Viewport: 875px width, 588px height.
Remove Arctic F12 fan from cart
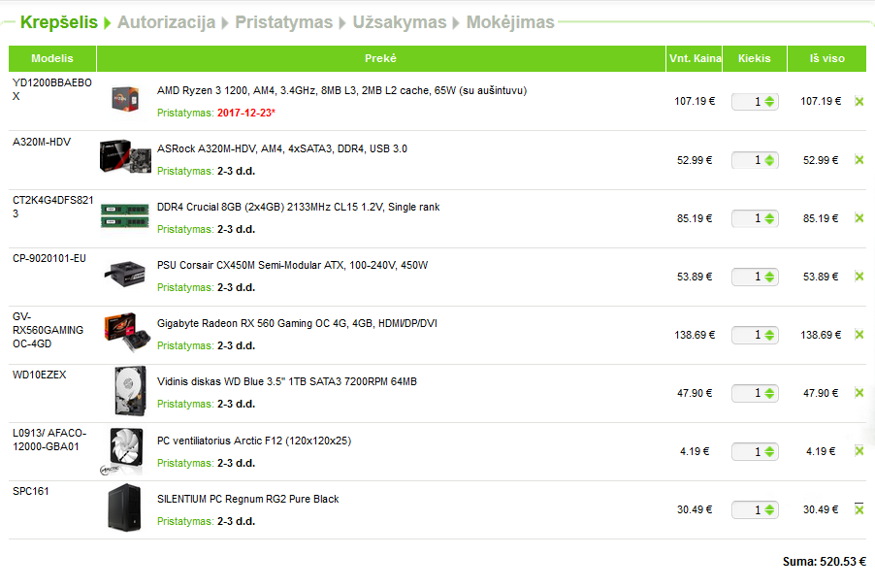click(x=859, y=451)
